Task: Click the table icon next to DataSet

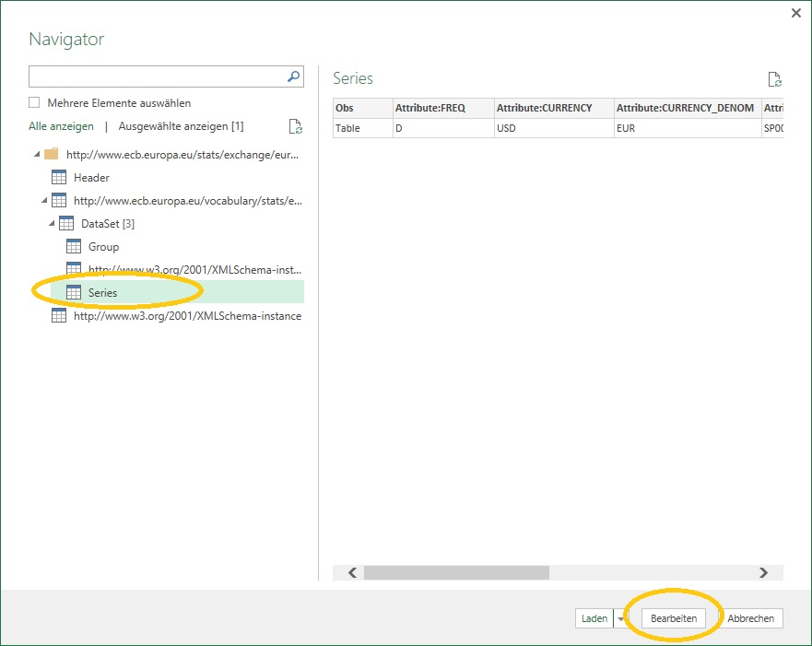Action: (65, 223)
